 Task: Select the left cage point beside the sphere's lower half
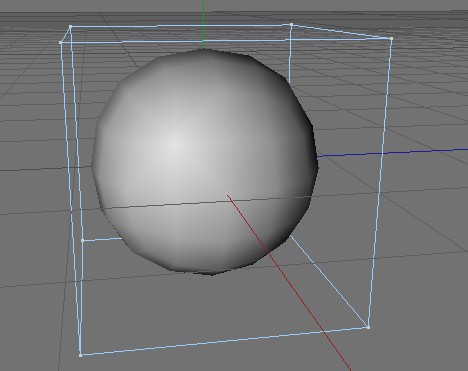pyautogui.click(x=83, y=240)
